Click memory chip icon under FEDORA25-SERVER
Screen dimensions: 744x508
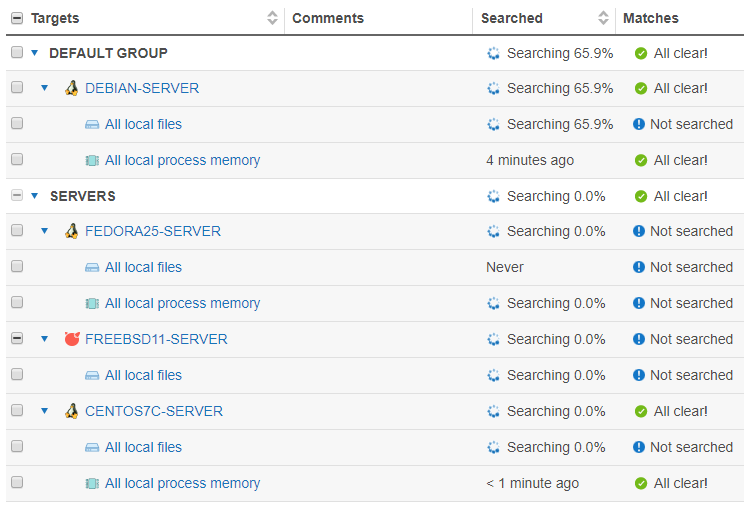[x=92, y=303]
